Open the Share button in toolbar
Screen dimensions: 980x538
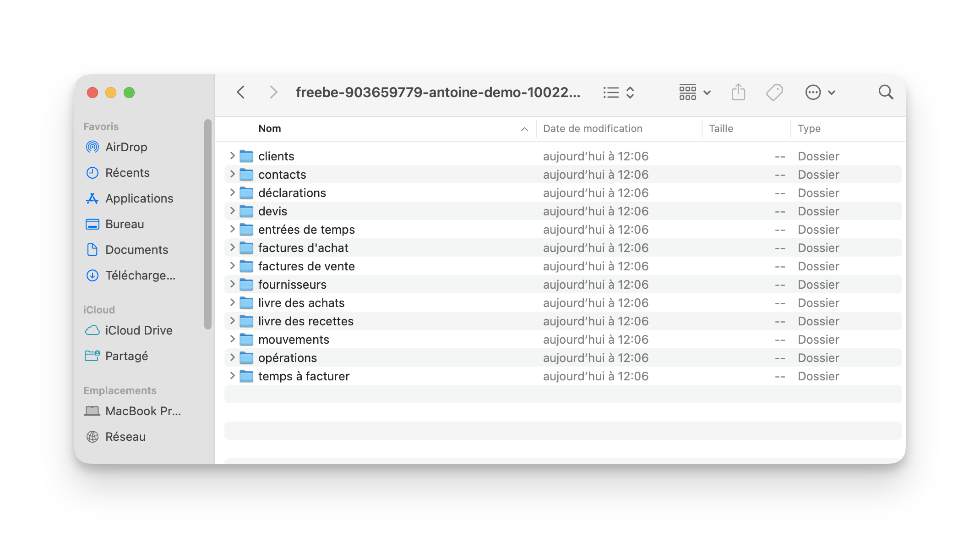738,93
